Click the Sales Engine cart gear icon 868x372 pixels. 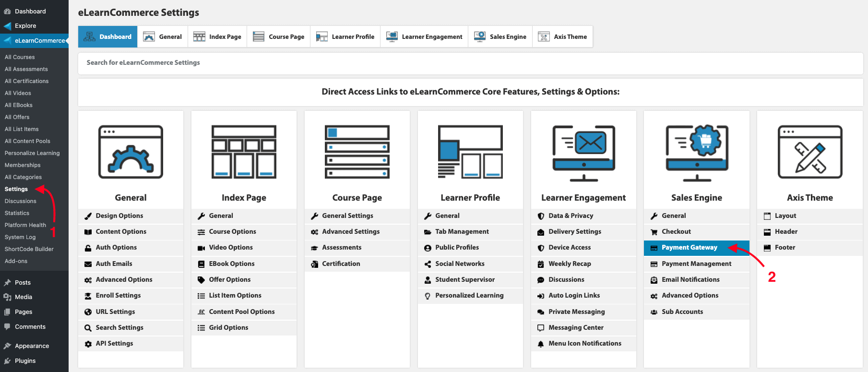point(697,153)
